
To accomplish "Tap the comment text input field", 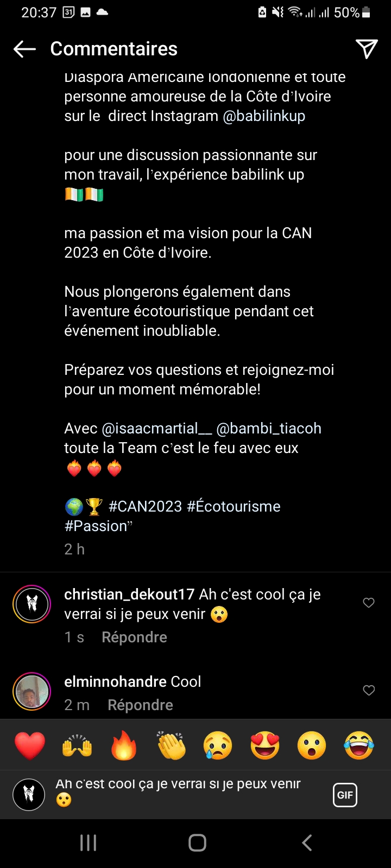I will pos(185,792).
